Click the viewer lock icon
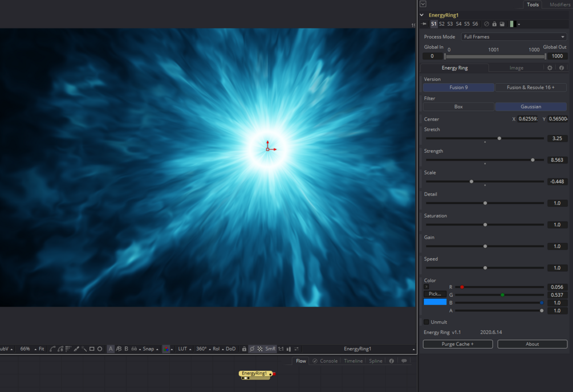This screenshot has height=392, width=573. [x=244, y=349]
